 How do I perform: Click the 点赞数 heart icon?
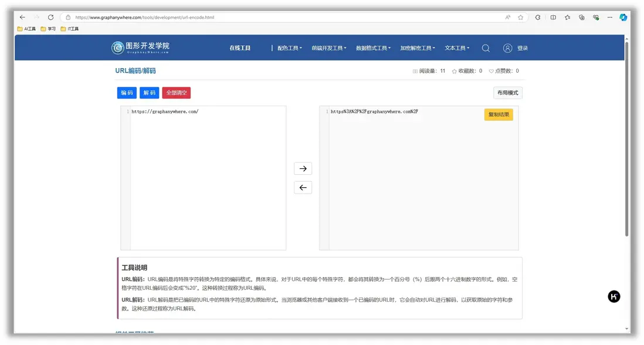492,71
